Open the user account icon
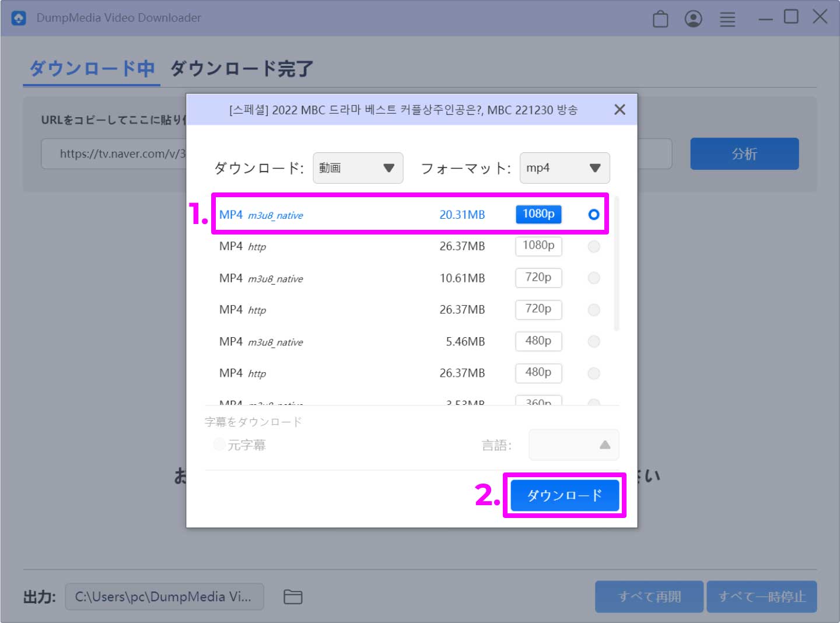 (x=693, y=19)
